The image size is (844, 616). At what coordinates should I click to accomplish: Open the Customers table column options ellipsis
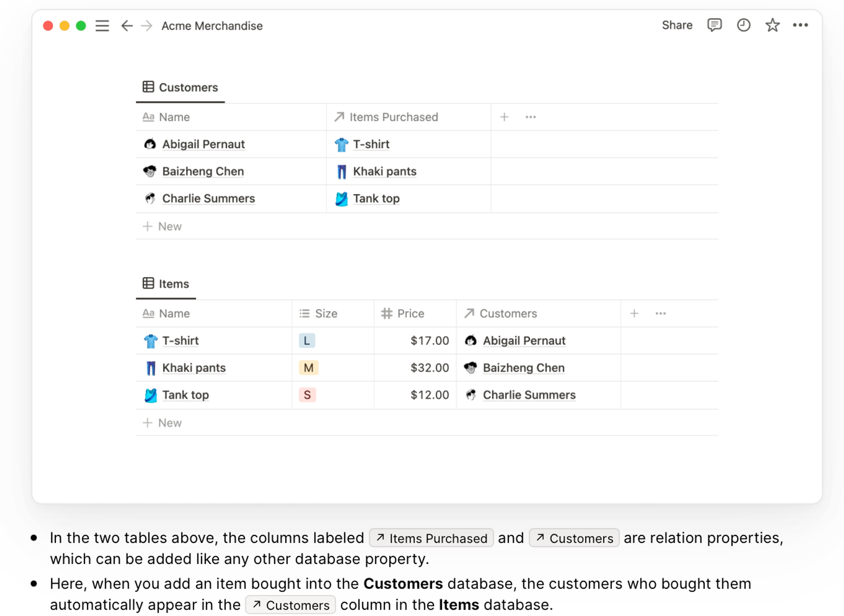click(530, 117)
